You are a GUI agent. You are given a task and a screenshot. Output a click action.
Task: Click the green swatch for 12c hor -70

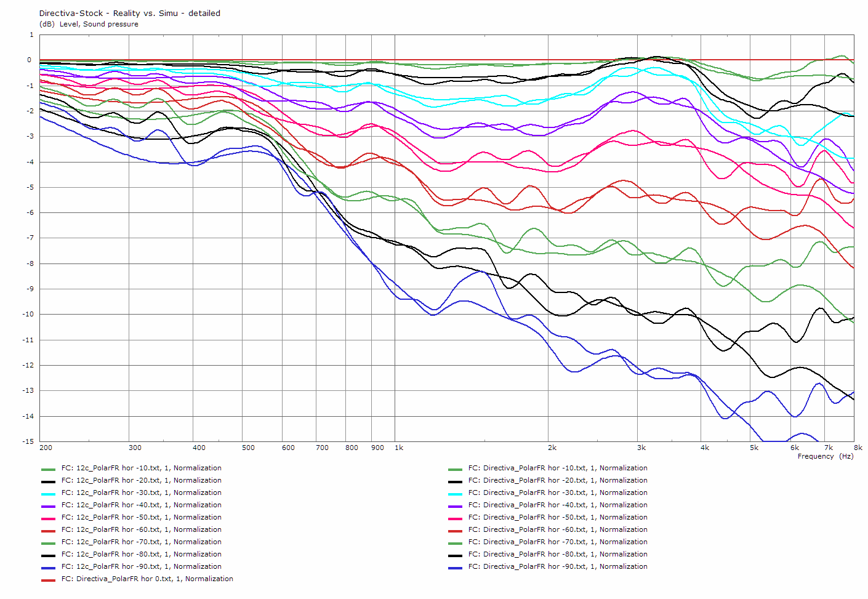click(x=48, y=543)
